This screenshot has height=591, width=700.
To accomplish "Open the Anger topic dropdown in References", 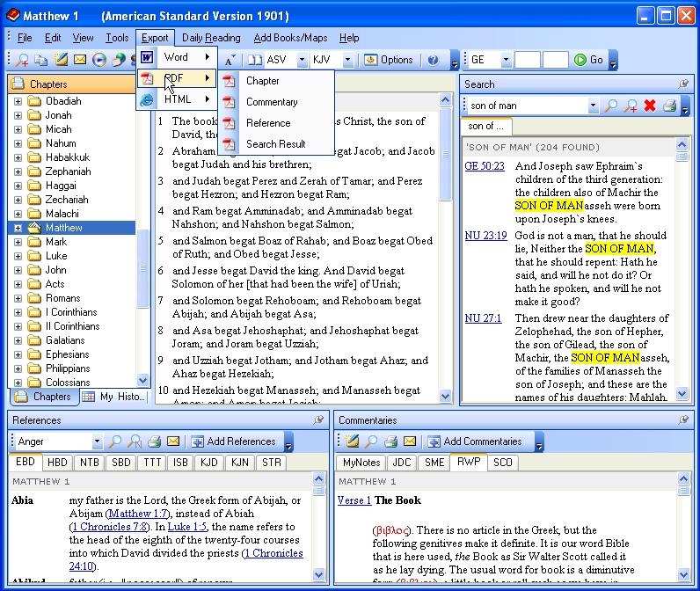I will pos(97,441).
